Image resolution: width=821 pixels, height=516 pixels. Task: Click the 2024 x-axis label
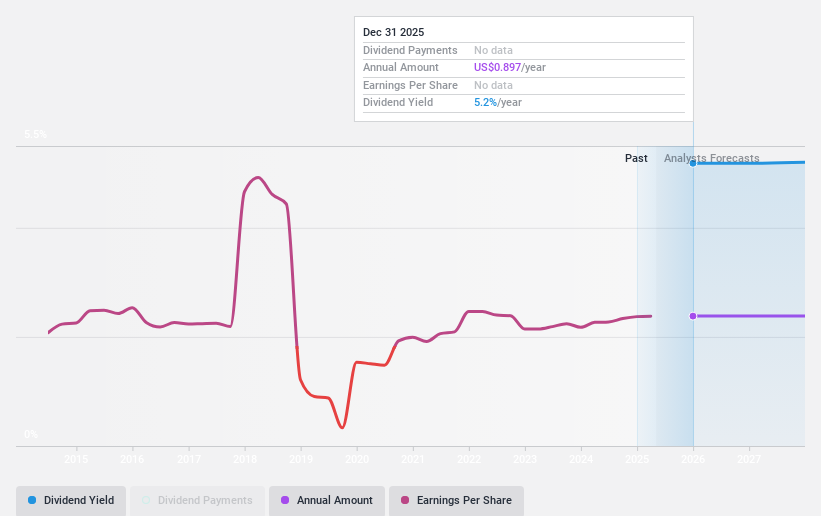tap(581, 459)
